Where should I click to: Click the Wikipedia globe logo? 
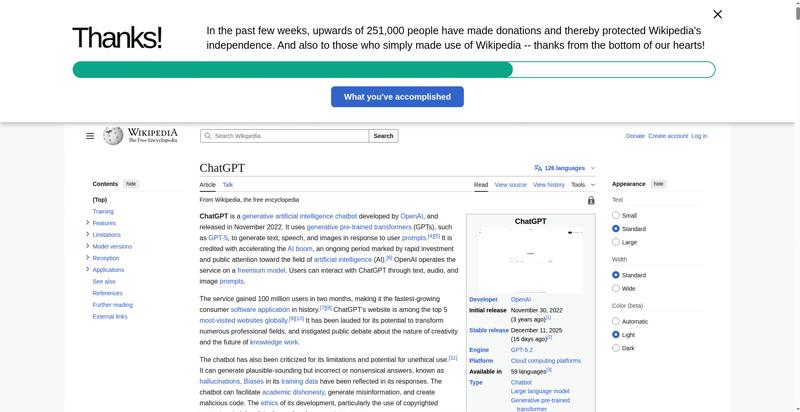(x=113, y=136)
